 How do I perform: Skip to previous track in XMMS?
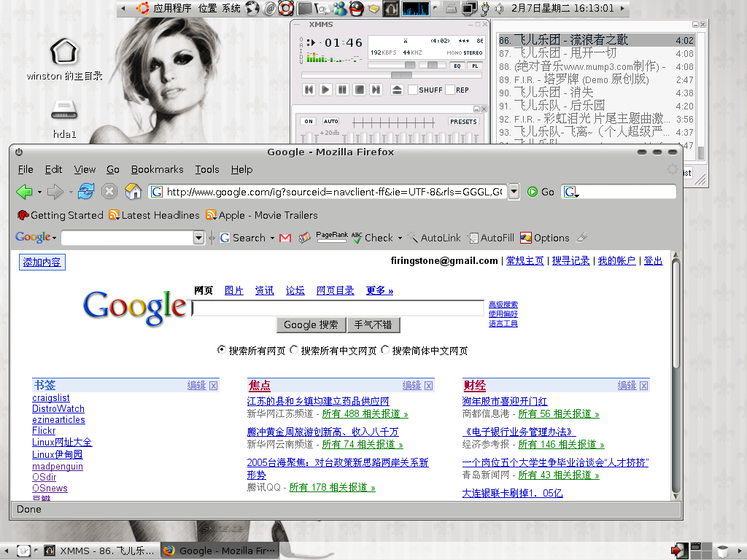[x=309, y=90]
